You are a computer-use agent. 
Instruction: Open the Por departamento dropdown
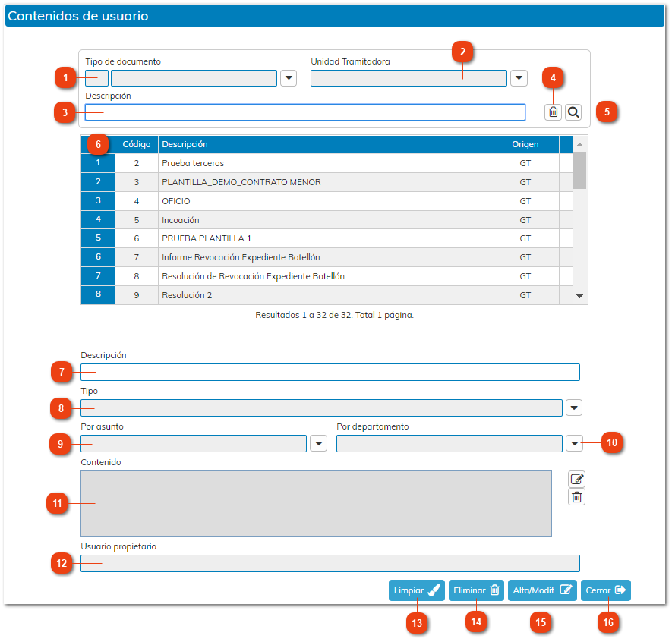click(x=574, y=443)
